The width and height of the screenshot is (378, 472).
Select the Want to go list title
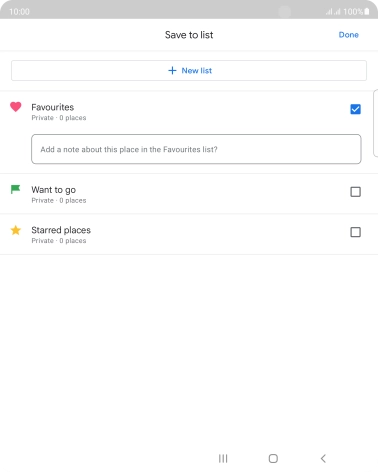[54, 190]
